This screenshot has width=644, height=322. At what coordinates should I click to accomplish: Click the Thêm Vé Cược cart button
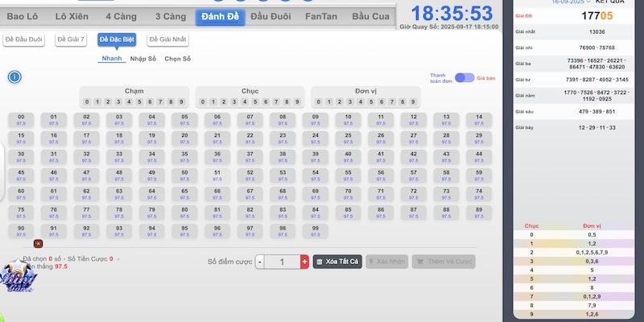click(443, 262)
